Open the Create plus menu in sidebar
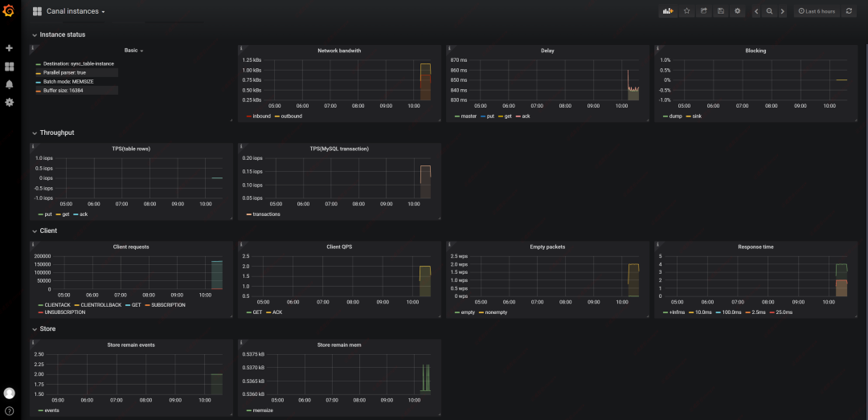 coord(9,48)
